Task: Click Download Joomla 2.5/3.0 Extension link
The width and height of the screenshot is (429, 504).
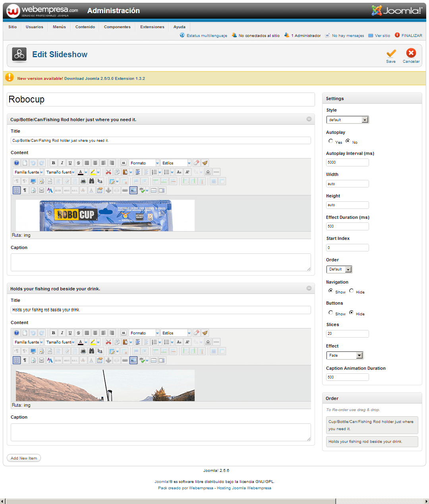Action: pyautogui.click(x=104, y=79)
